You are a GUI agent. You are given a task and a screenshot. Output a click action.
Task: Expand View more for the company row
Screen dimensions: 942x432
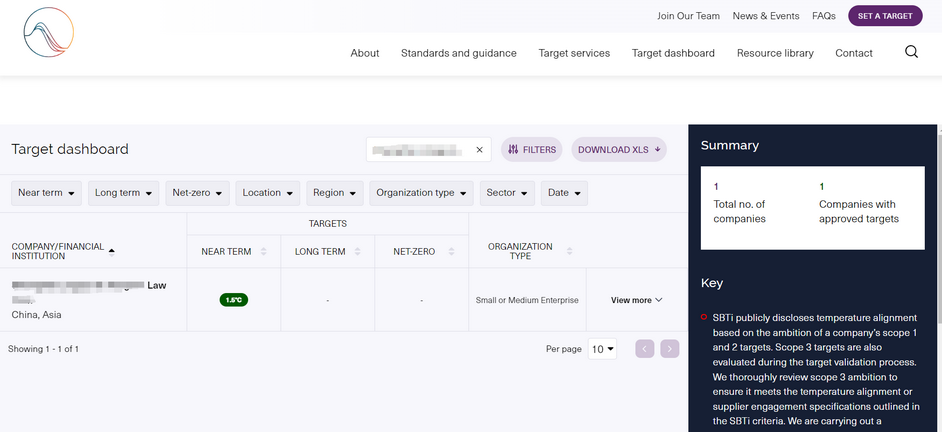[x=637, y=300]
